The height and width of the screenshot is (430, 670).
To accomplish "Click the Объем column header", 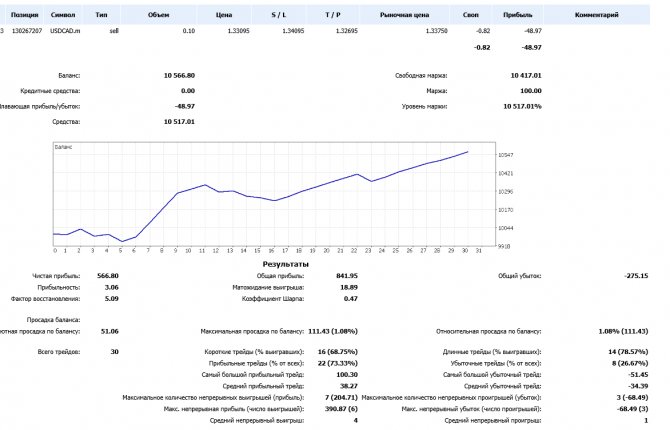I will pyautogui.click(x=159, y=15).
